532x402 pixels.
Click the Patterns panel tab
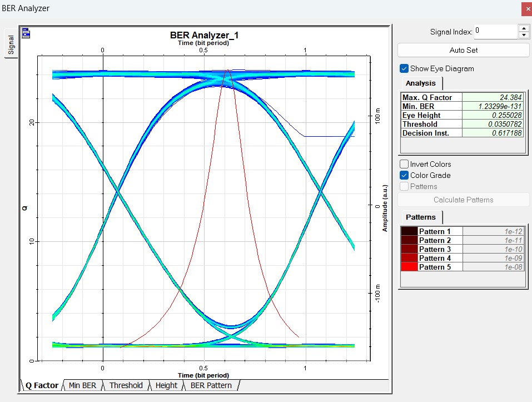click(x=421, y=217)
